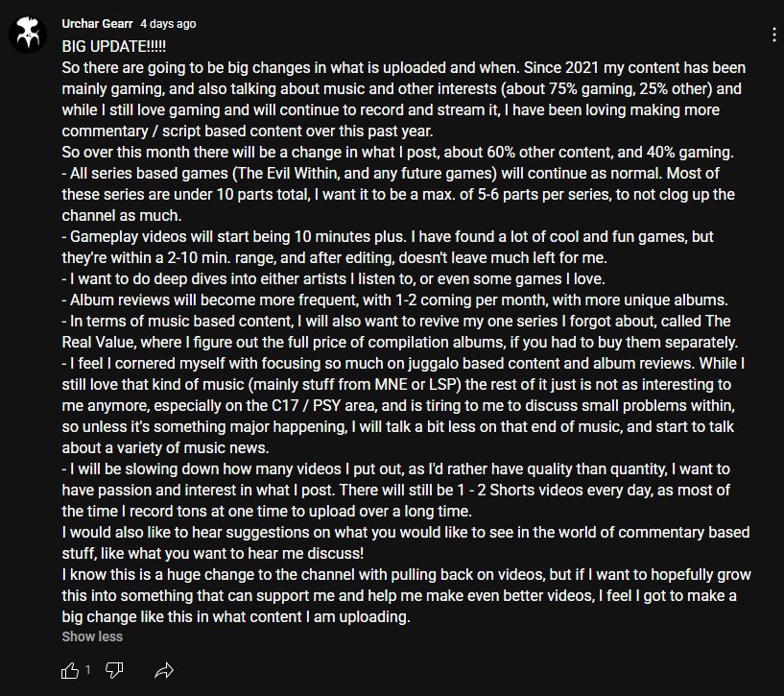Viewport: 784px width, 696px height.
Task: Visit the Urchar Gearr channel name link
Action: 97,23
